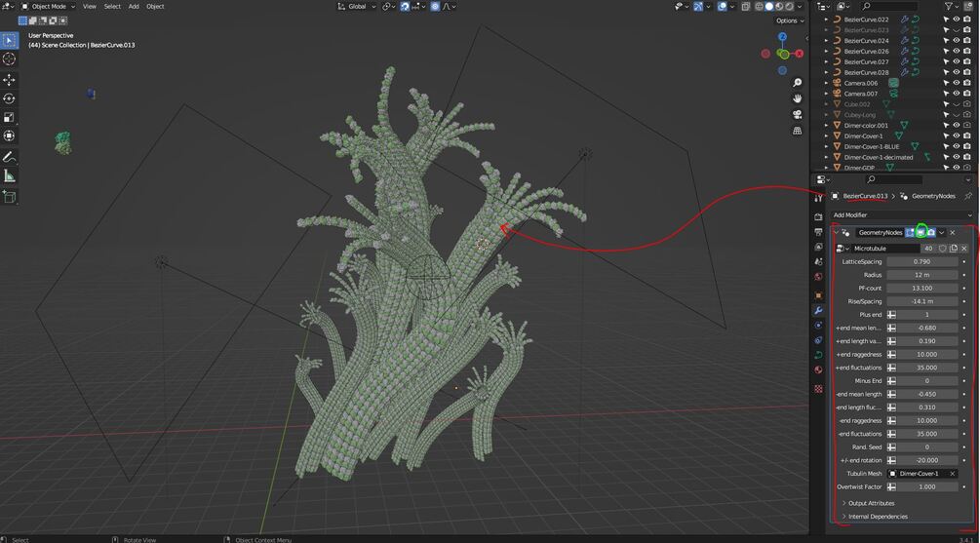Screen dimensions: 980x543
Task: Open the Object menu
Action: click(x=155, y=6)
